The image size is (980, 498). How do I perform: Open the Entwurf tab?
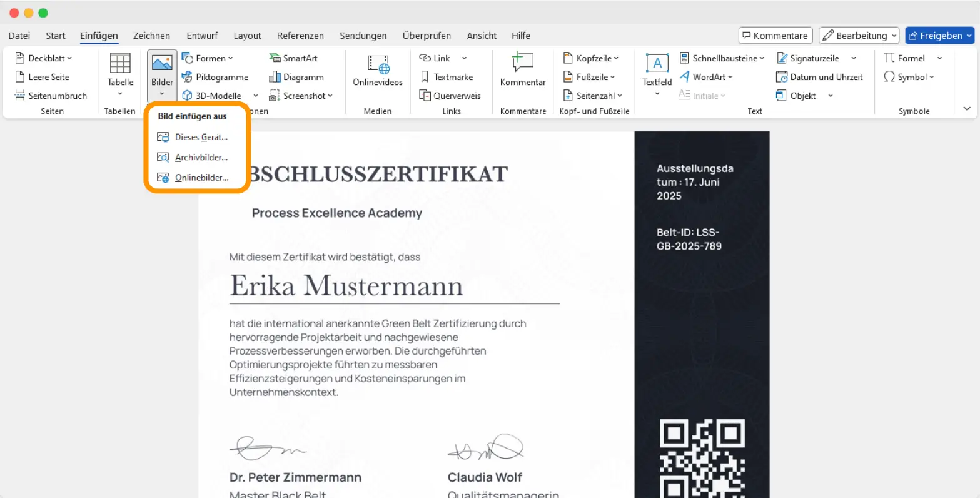[202, 36]
